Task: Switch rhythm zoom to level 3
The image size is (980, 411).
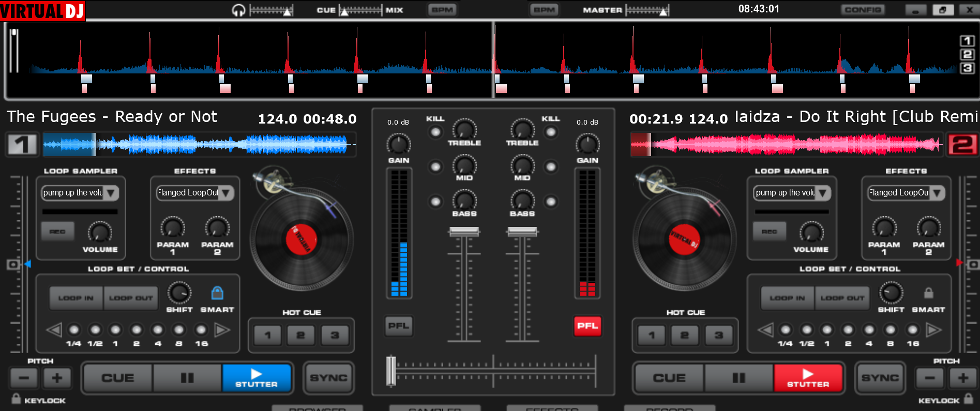Action: (x=968, y=68)
